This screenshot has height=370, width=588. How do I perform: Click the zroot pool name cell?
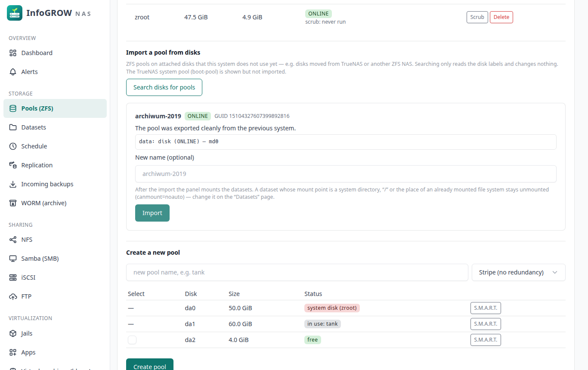coord(142,17)
